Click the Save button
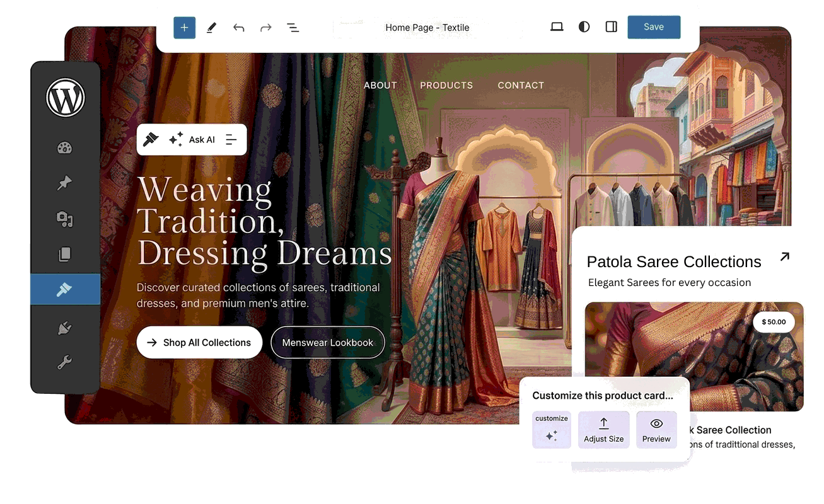The image size is (824, 504). pos(654,27)
